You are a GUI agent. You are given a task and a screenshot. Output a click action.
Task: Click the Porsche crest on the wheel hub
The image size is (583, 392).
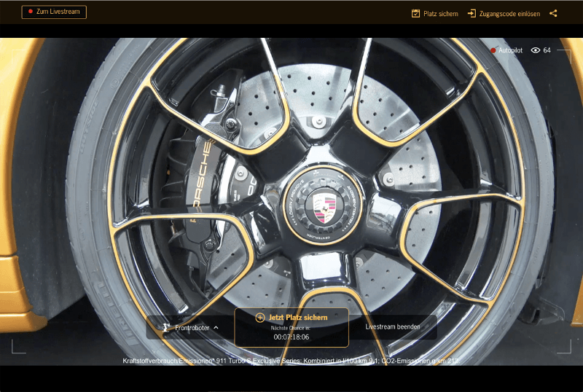tap(324, 208)
